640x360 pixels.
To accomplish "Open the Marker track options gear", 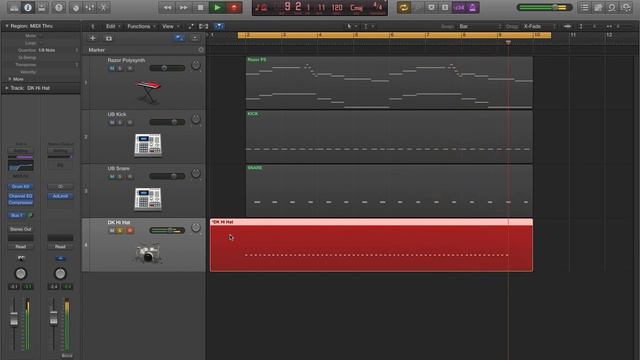I will click(x=201, y=50).
